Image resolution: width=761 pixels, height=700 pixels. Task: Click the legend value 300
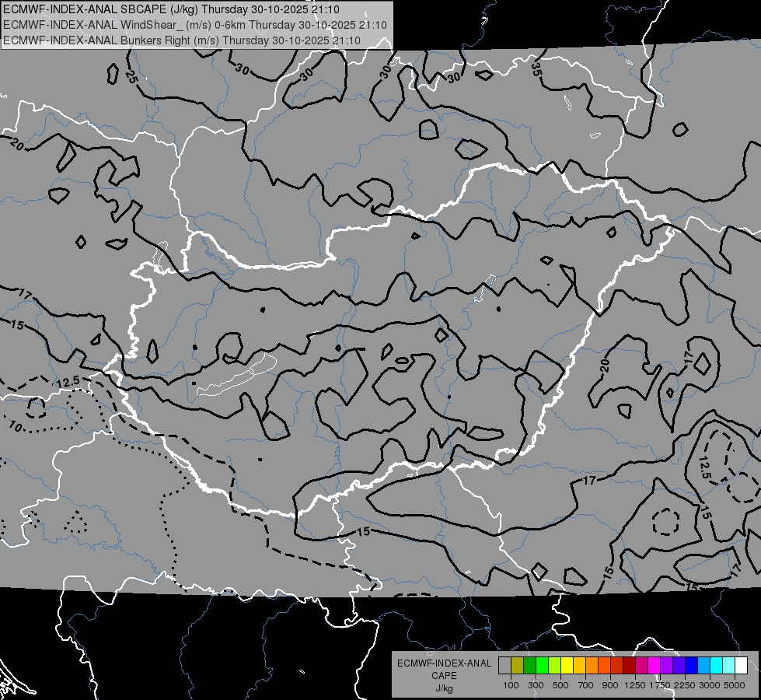coord(536,685)
